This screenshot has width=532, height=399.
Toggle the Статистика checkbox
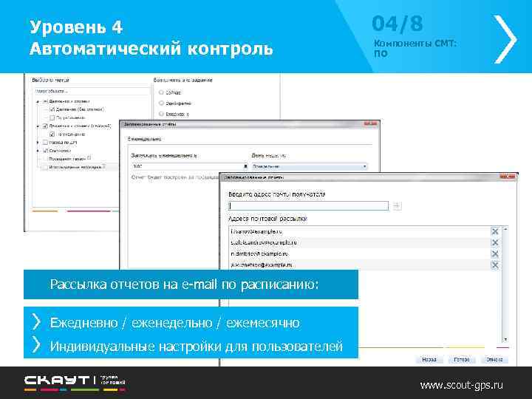click(45, 151)
